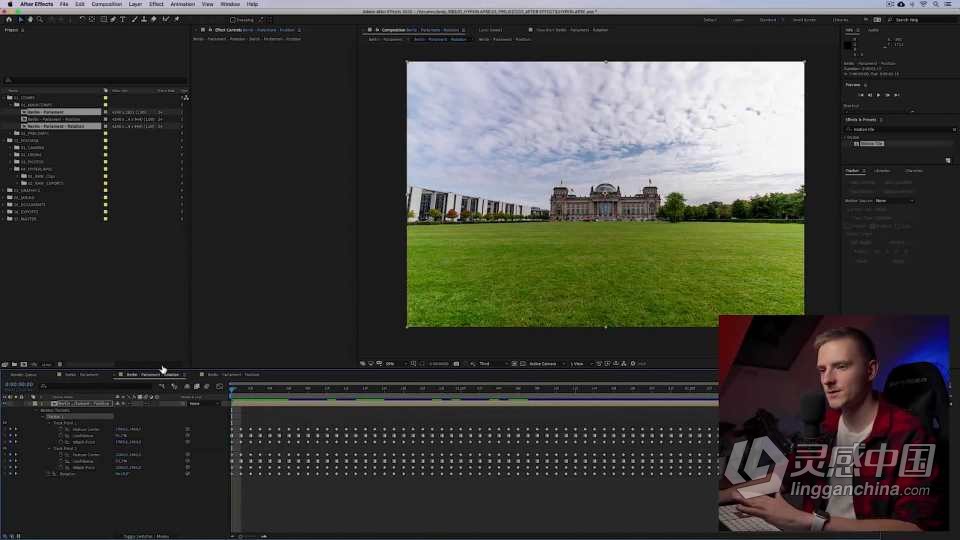The height and width of the screenshot is (540, 960).
Task: Click the trash icon in Project panel footer
Action: 59,364
